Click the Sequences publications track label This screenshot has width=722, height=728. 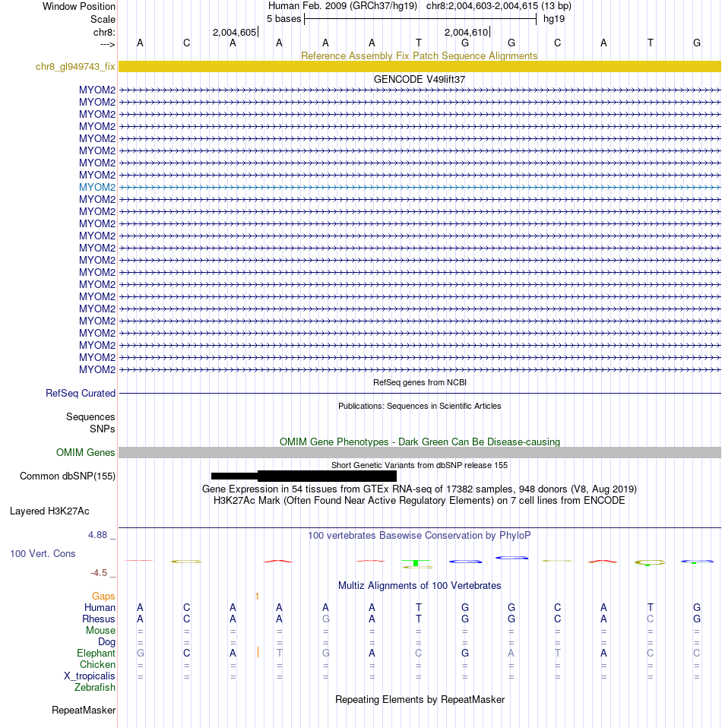click(x=90, y=417)
